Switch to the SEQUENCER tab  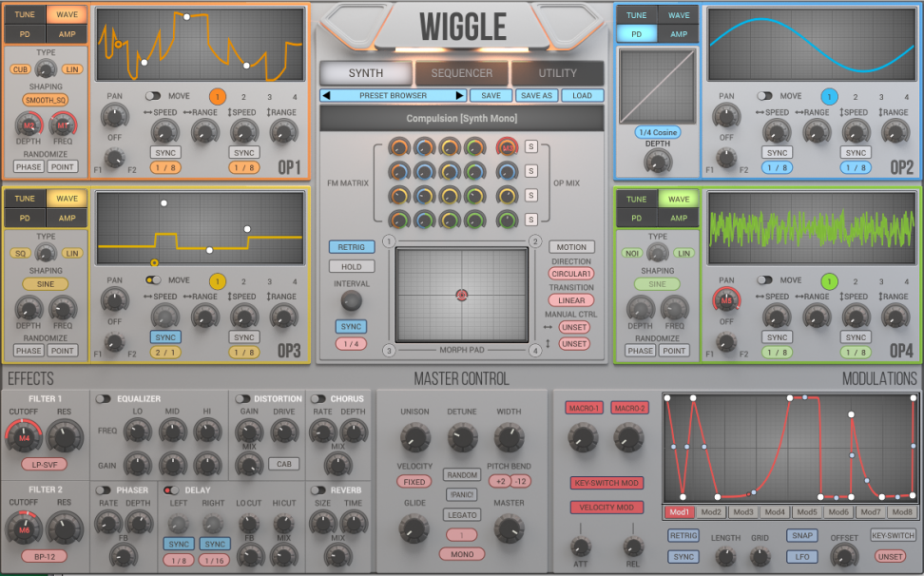coord(462,73)
